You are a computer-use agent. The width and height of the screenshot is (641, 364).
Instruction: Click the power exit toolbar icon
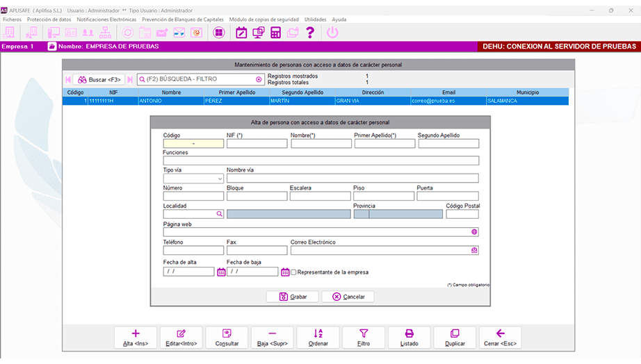pos(332,33)
